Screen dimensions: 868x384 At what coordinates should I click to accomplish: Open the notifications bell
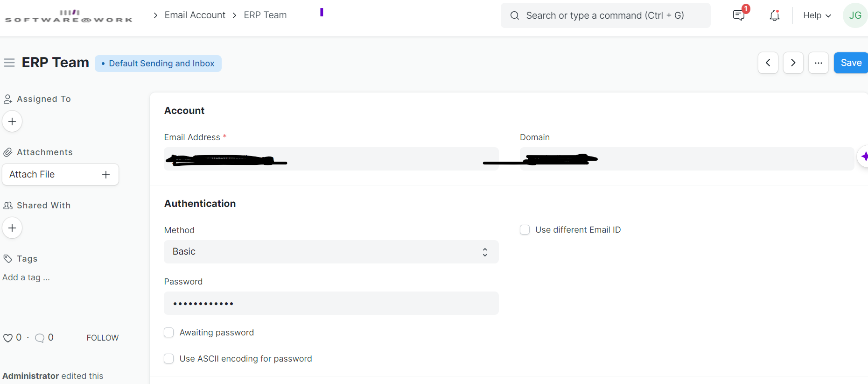[x=774, y=15]
